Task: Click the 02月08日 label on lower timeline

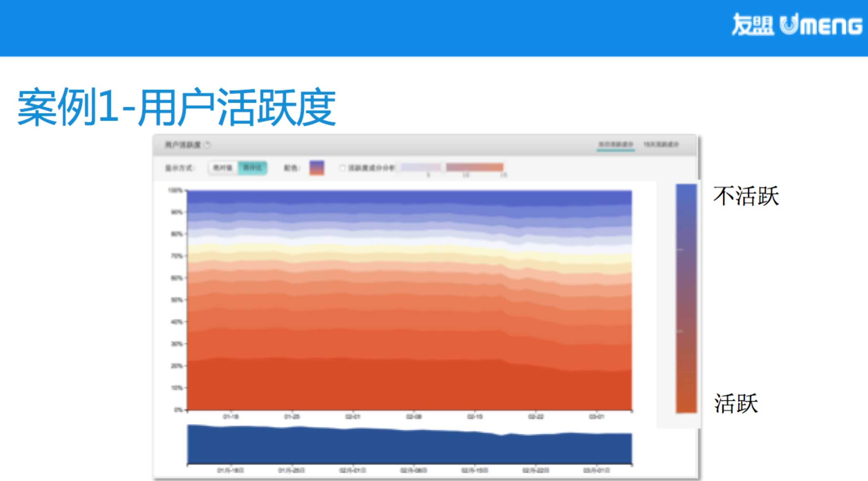Action: click(x=414, y=470)
